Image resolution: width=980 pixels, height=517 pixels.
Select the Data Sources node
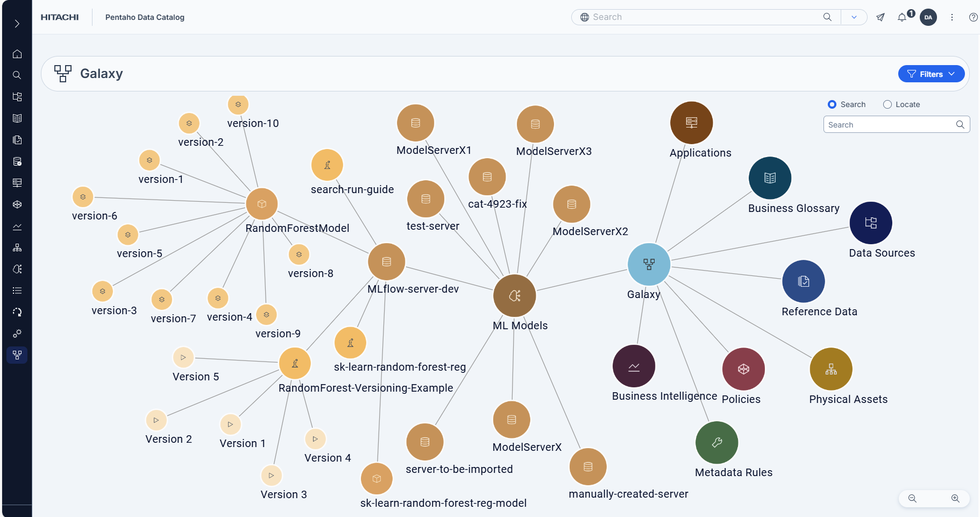tap(871, 223)
